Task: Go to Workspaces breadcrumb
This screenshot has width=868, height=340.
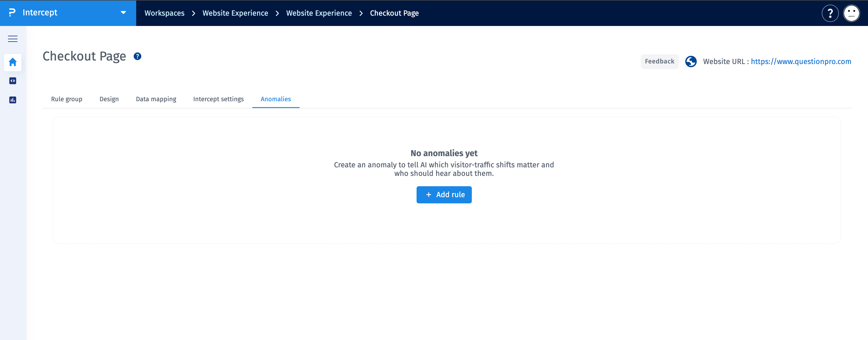Action: click(x=165, y=13)
